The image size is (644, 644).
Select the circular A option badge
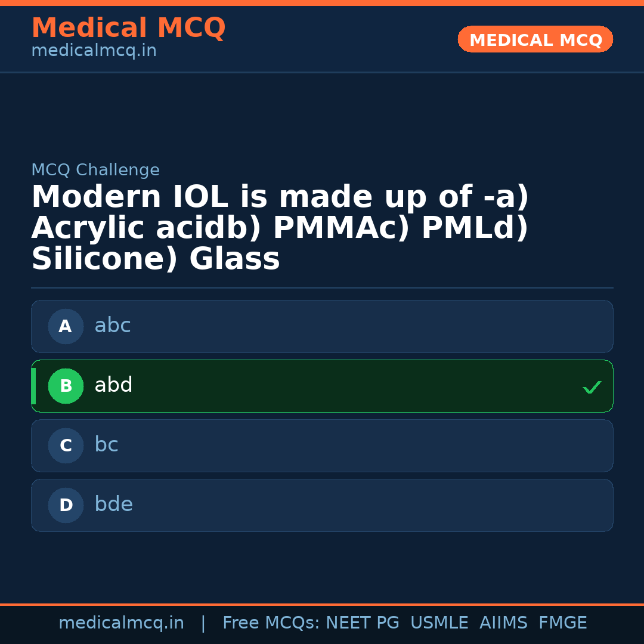66,326
